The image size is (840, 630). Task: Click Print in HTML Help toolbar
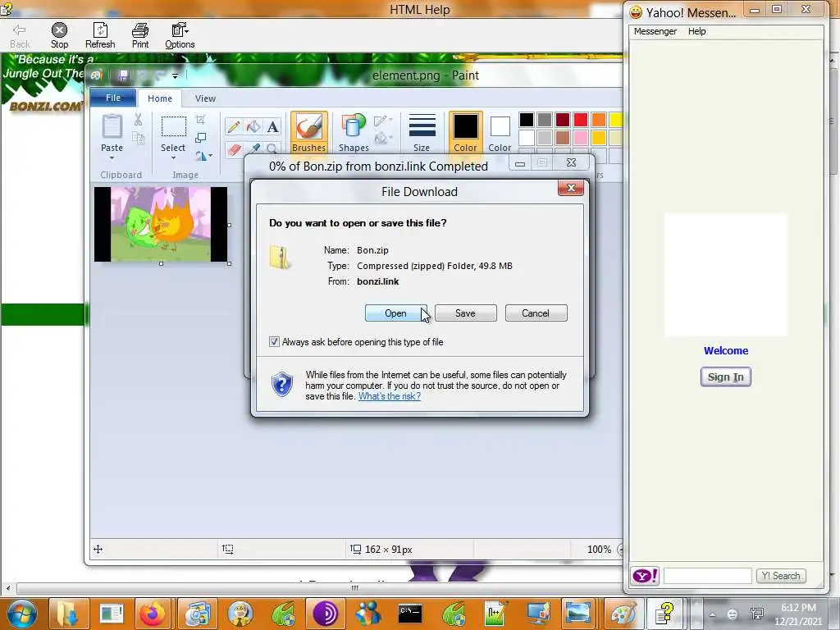140,36
